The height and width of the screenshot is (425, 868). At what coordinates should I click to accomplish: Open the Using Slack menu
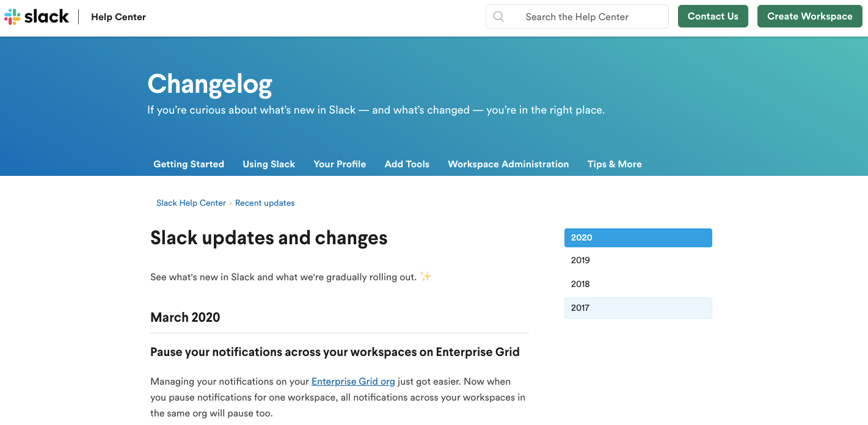coord(269,164)
